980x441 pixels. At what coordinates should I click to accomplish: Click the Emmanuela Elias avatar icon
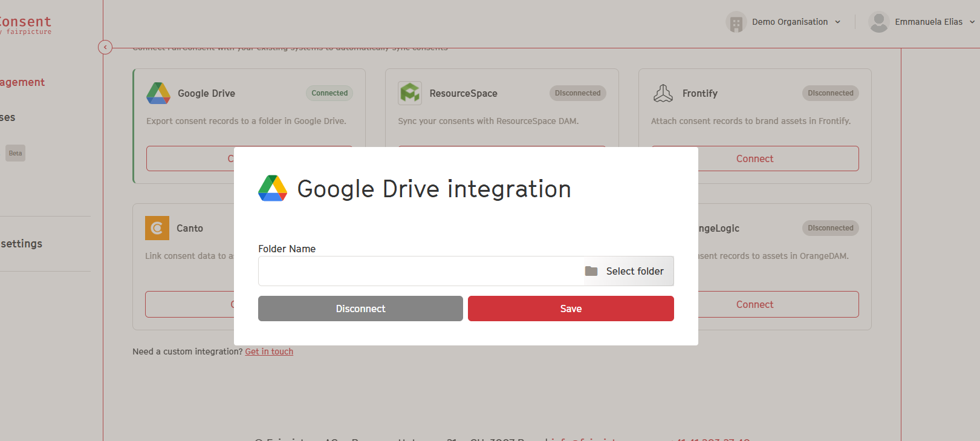pyautogui.click(x=878, y=22)
